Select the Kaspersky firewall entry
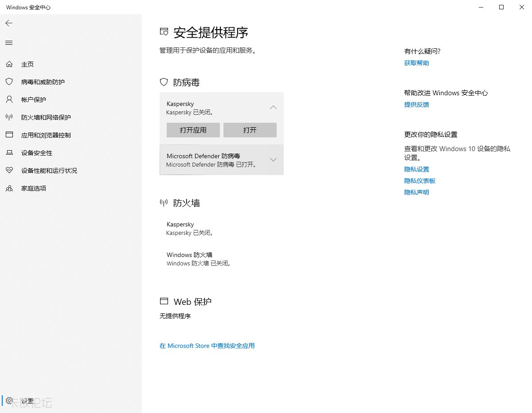The image size is (532, 413). [222, 228]
